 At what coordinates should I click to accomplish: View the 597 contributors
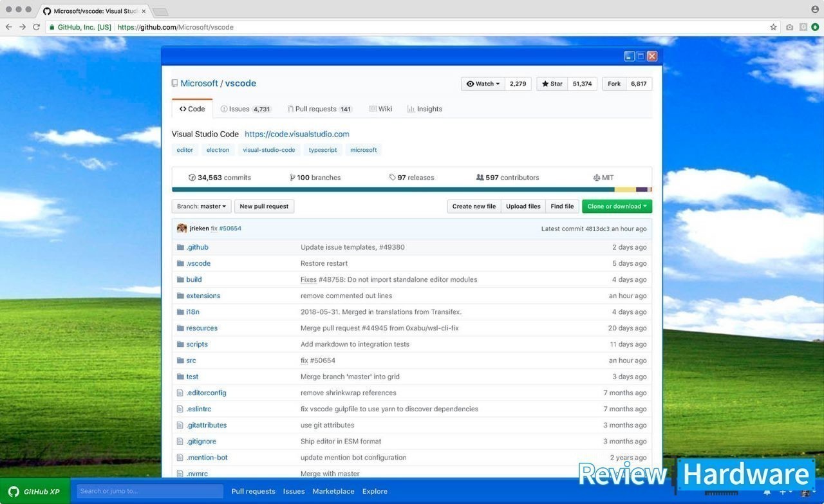pyautogui.click(x=507, y=178)
